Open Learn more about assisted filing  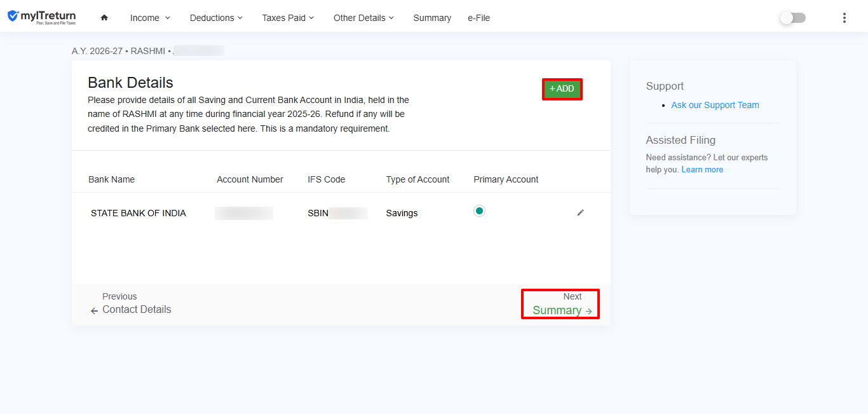point(702,170)
